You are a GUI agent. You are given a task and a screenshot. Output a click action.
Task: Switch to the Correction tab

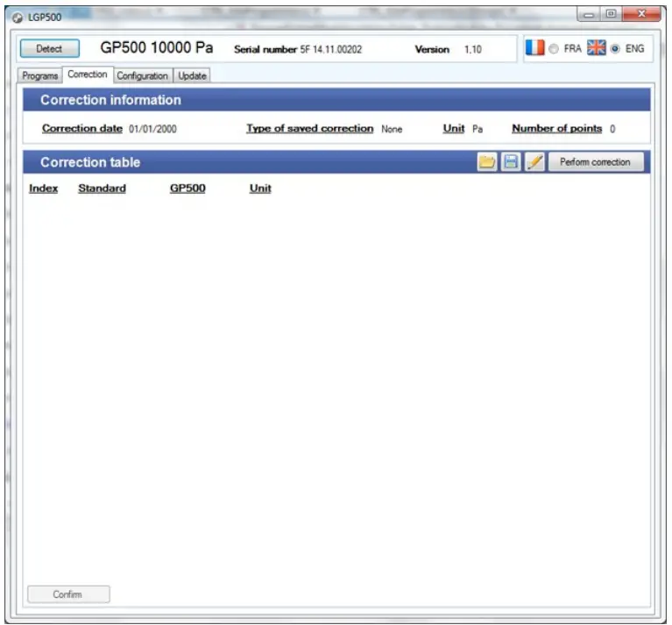coord(88,75)
